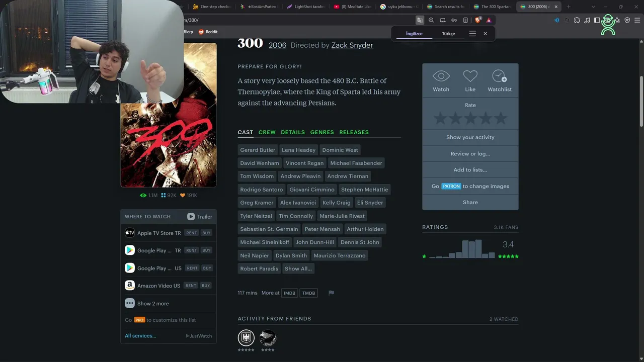
Task: Open the IMDB link
Action: [x=289, y=293]
